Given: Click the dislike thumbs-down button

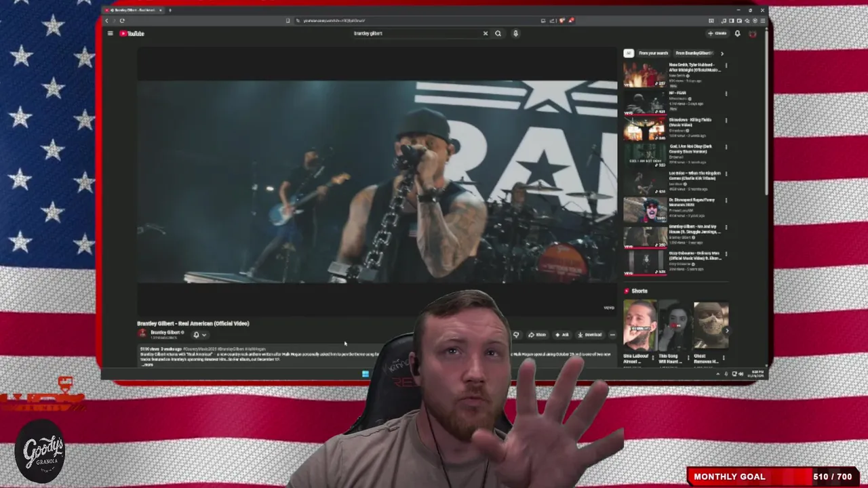Looking at the screenshot, I should click(x=516, y=334).
